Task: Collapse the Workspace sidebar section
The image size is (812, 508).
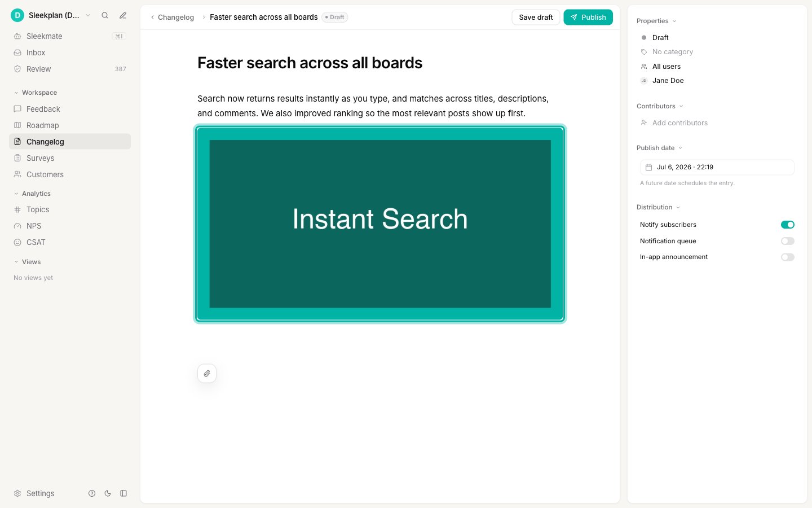Action: coord(36,93)
